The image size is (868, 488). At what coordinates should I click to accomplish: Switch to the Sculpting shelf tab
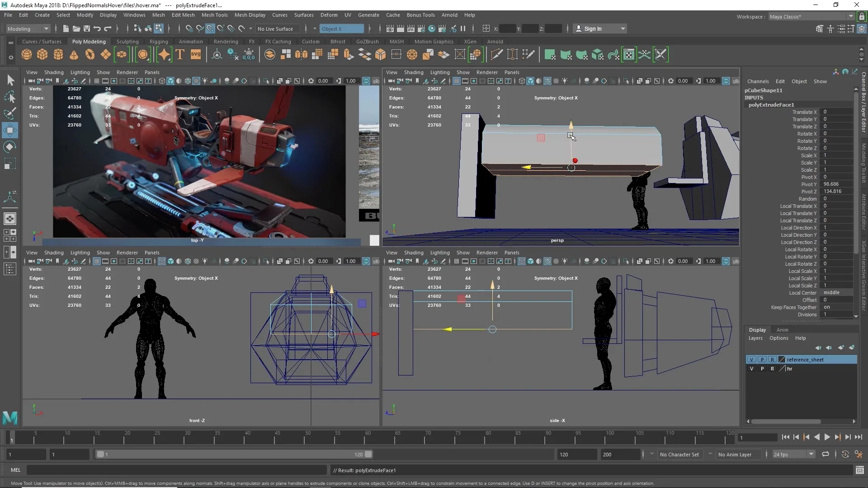coord(128,41)
